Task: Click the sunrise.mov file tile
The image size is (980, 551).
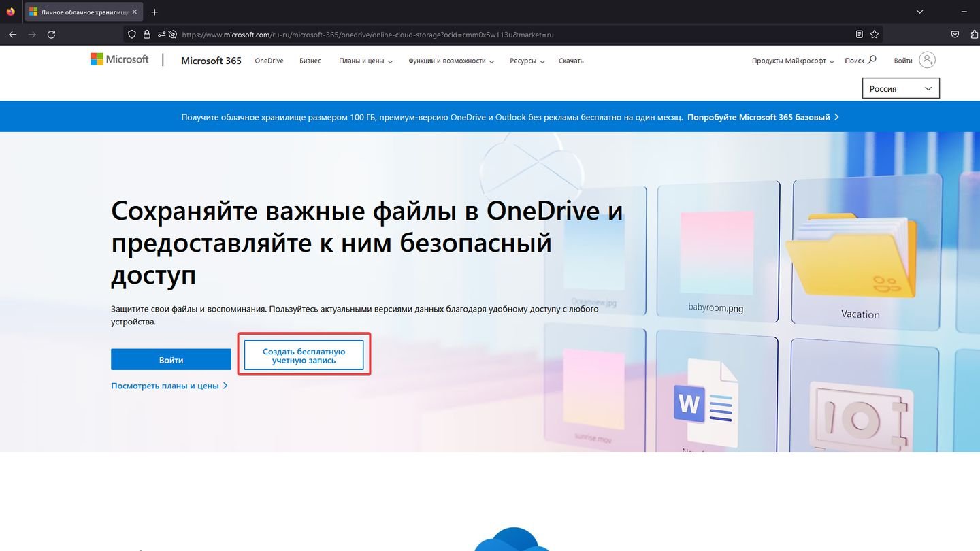Action: [593, 388]
